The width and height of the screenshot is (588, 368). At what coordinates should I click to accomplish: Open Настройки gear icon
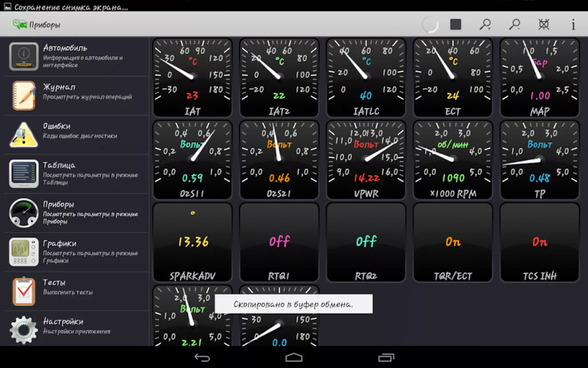[x=24, y=330]
